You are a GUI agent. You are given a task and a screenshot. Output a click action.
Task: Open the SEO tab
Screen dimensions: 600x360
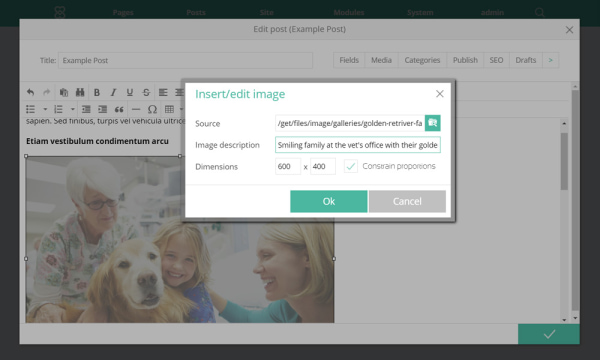point(496,60)
